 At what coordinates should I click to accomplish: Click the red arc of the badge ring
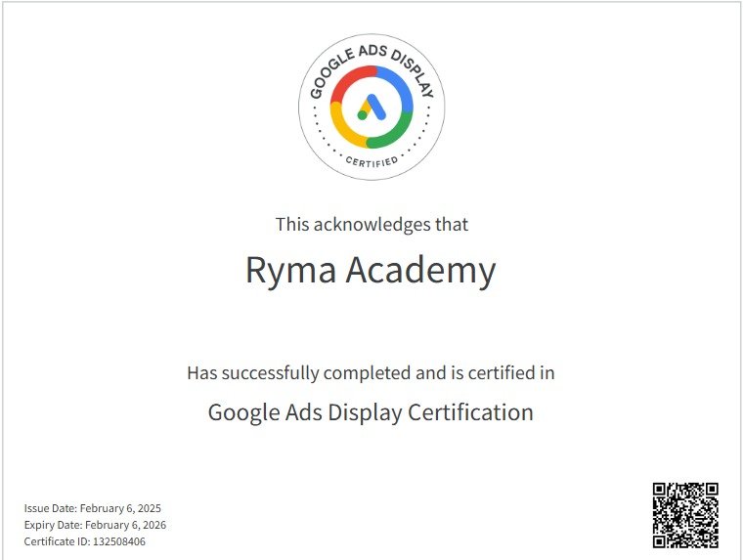pos(348,80)
